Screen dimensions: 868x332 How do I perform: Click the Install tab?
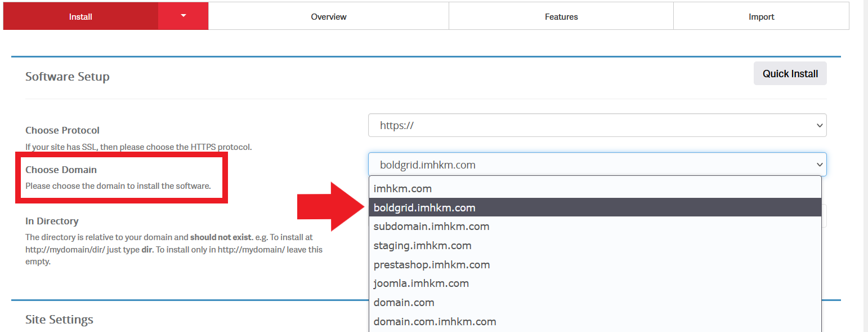[x=80, y=16]
